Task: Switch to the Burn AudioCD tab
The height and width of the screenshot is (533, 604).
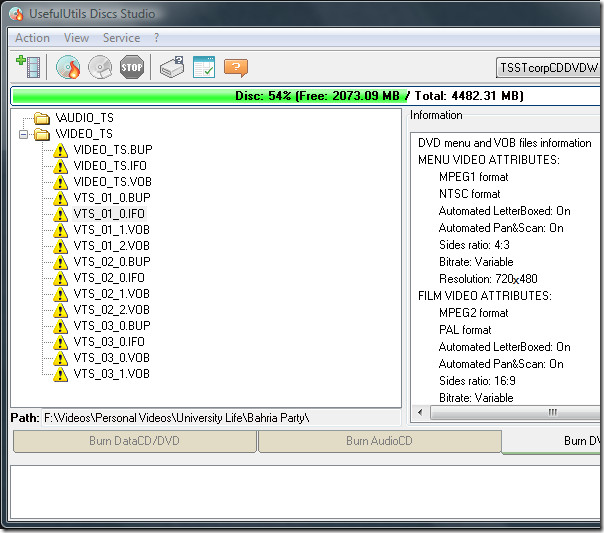Action: (x=379, y=441)
